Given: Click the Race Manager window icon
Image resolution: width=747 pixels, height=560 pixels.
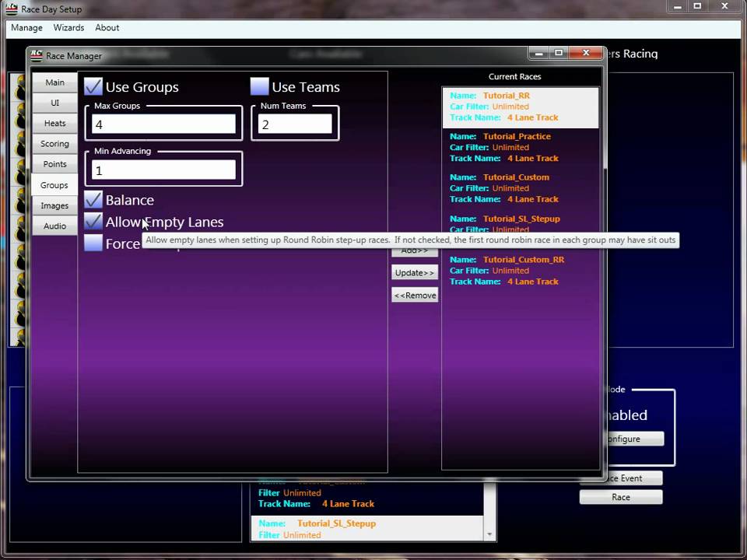Looking at the screenshot, I should coord(37,56).
